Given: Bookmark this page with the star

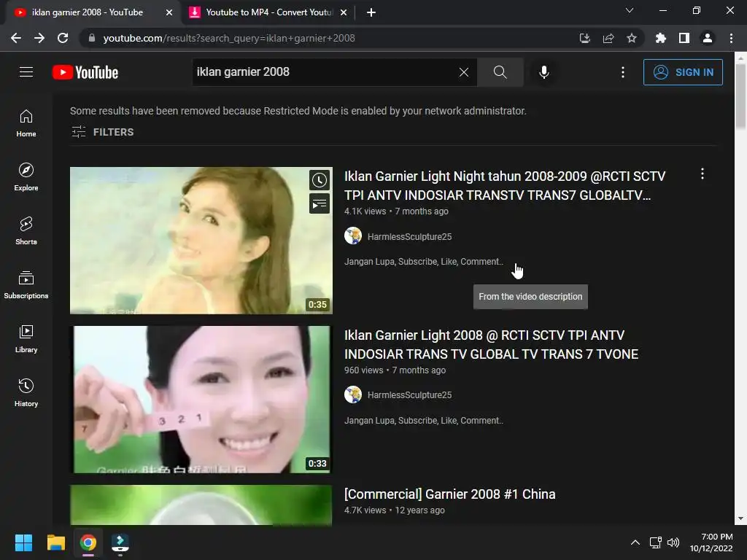Looking at the screenshot, I should [x=632, y=38].
